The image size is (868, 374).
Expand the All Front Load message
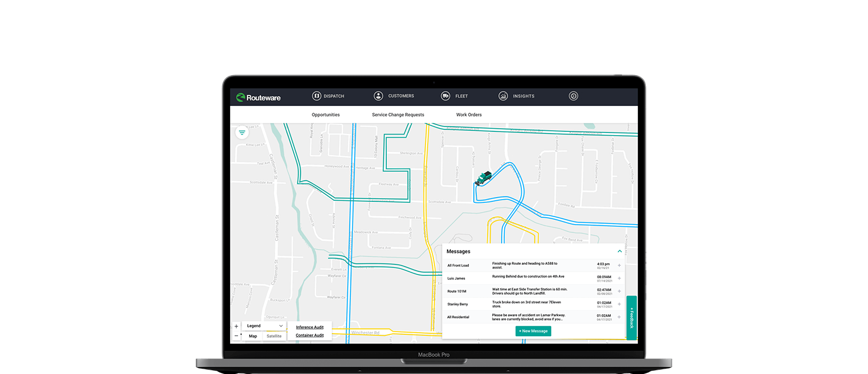click(x=619, y=265)
